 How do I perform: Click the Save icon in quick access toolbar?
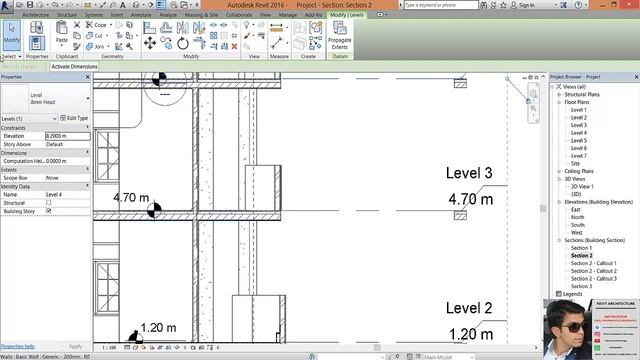click(30, 5)
